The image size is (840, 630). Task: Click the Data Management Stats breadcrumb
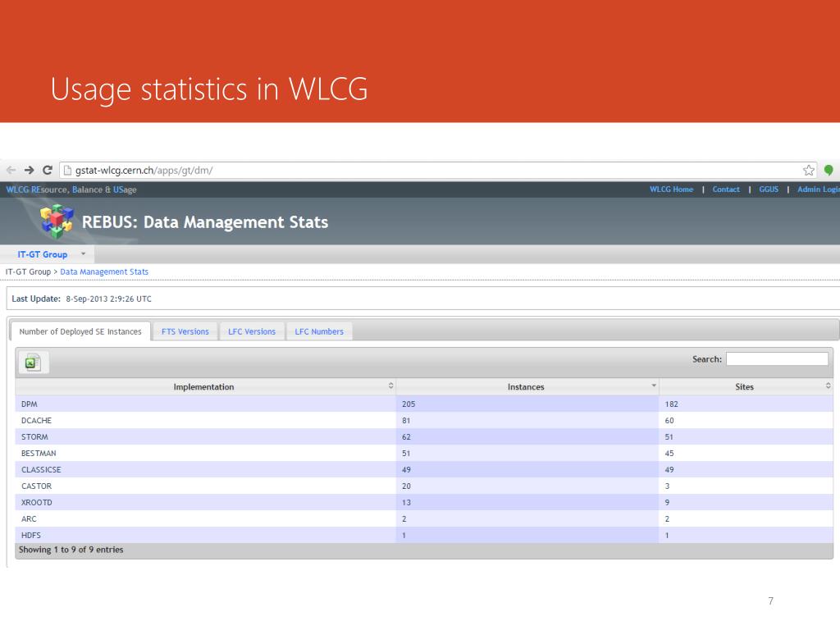(x=104, y=272)
